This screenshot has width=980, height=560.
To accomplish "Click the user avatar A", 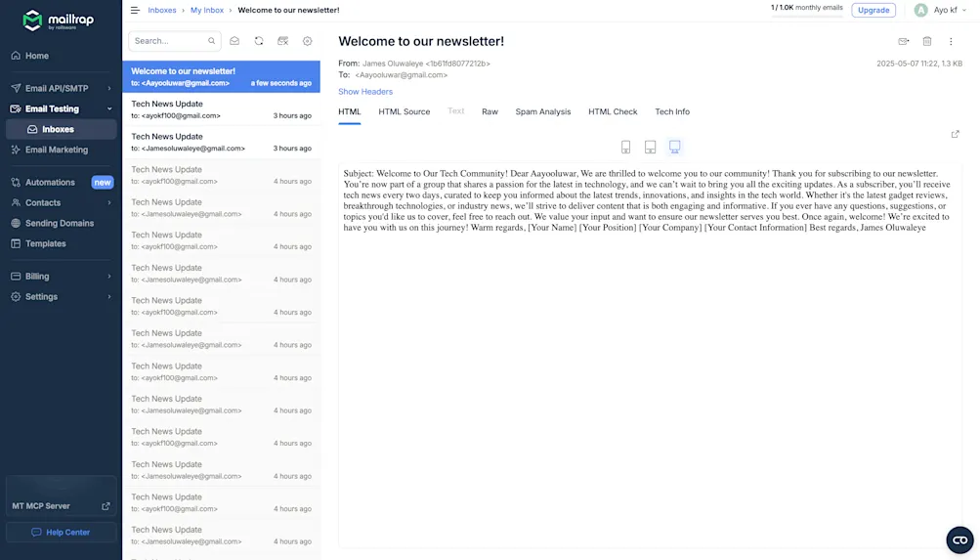I will 920,10.
